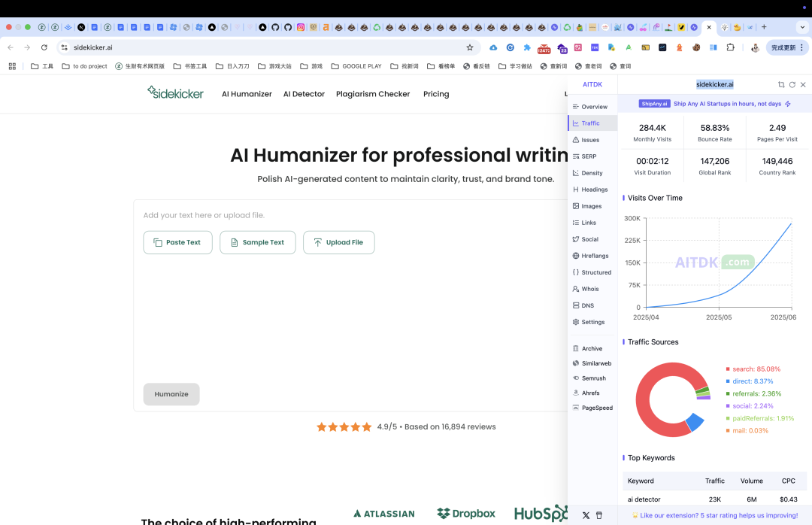Click the 5 star rating extension link

coord(715,516)
